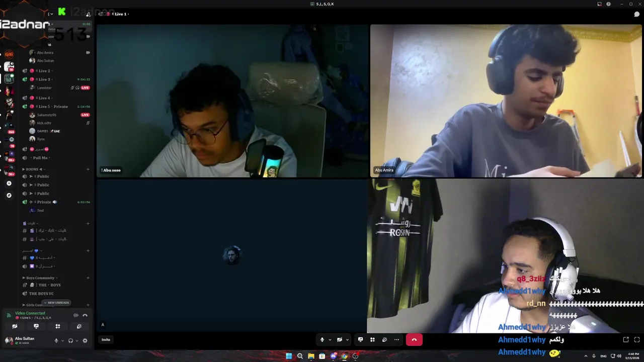Pop out the call window
The width and height of the screenshot is (644, 362).
point(626,340)
